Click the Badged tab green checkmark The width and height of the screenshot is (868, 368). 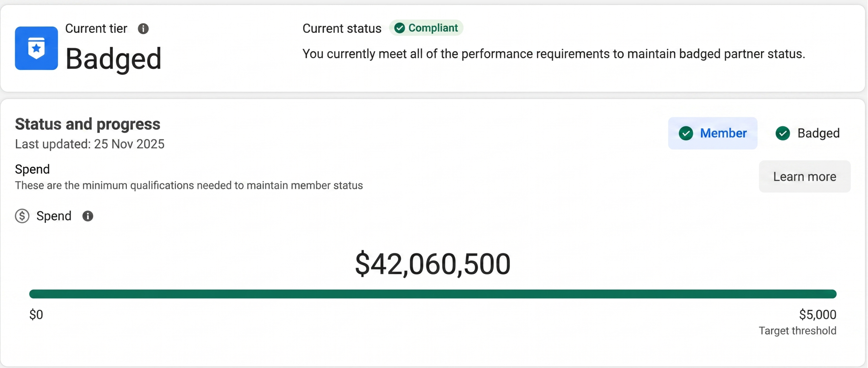[783, 133]
